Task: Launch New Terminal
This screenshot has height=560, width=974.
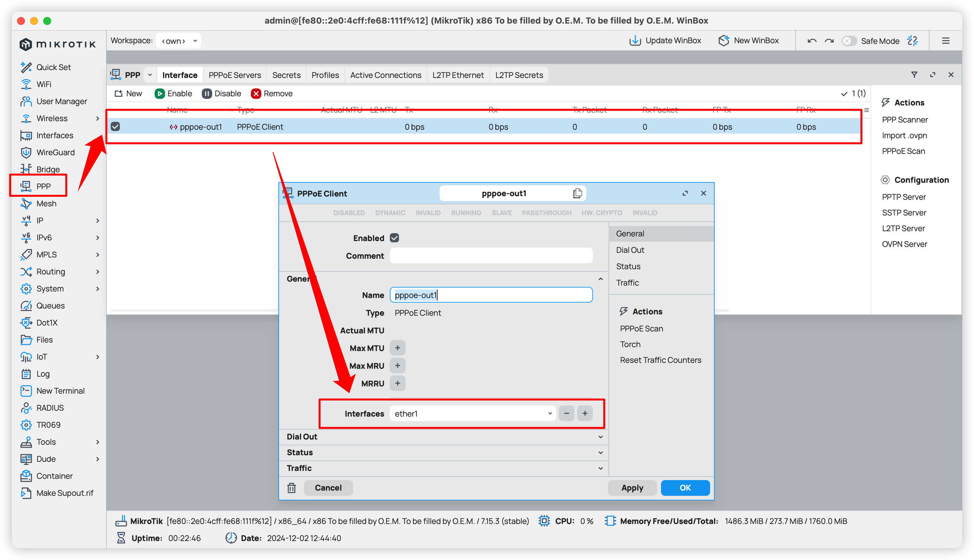Action: click(x=60, y=391)
